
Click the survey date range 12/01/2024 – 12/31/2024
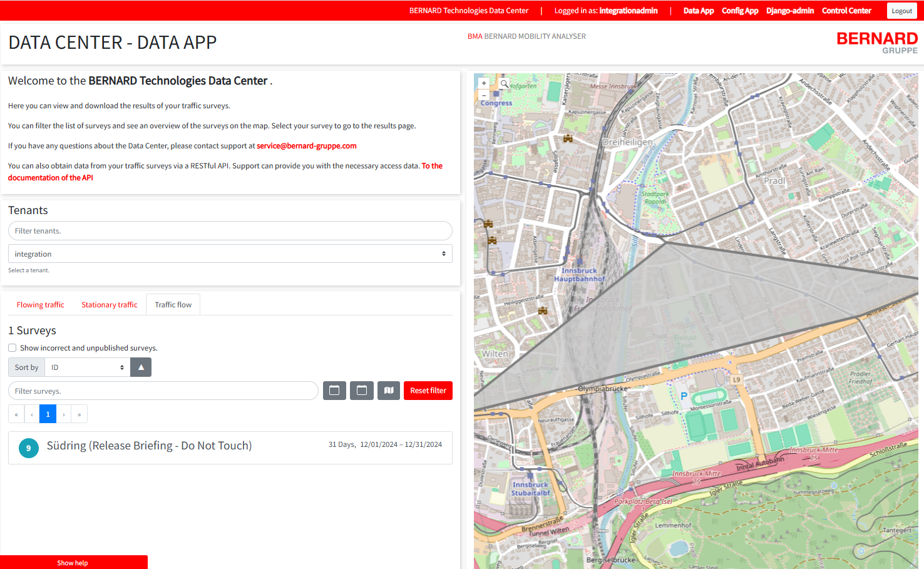[401, 444]
